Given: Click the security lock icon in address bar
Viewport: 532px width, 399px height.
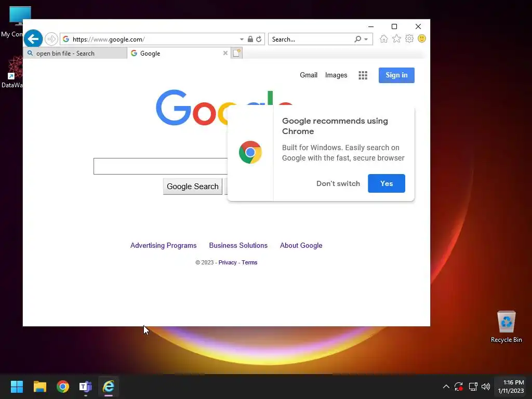Looking at the screenshot, I should pyautogui.click(x=250, y=39).
